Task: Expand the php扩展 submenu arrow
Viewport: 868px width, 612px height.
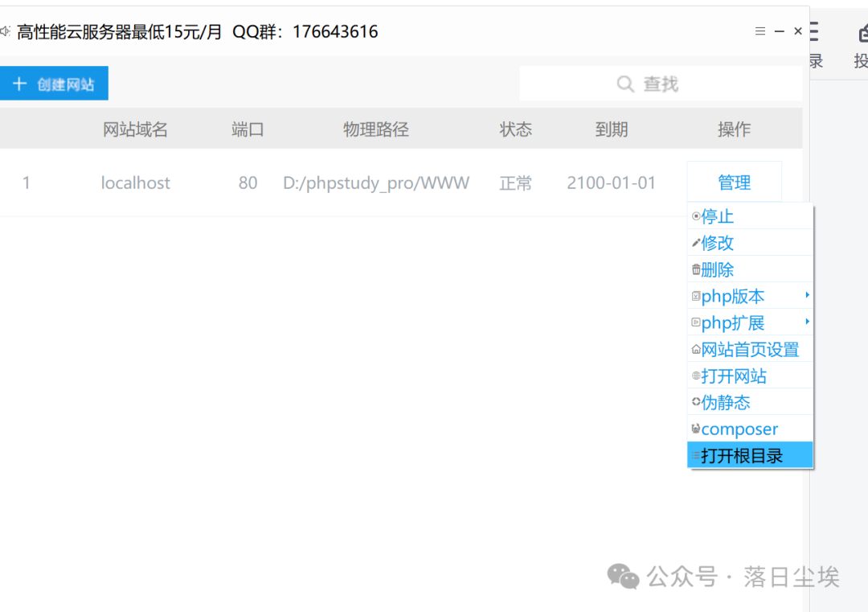Action: coord(807,322)
